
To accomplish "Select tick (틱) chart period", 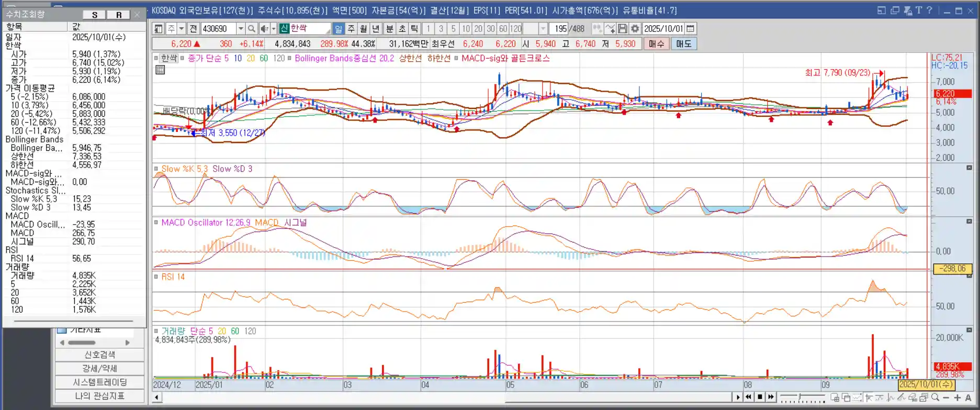I will pyautogui.click(x=414, y=29).
